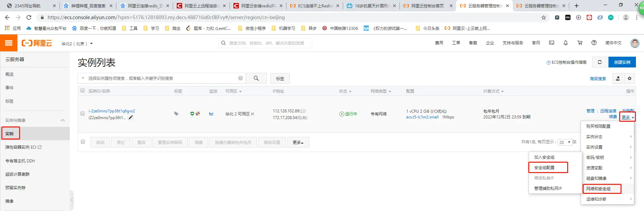Select all instances with header checkbox
The height and width of the screenshot is (211, 644).
click(x=83, y=91)
